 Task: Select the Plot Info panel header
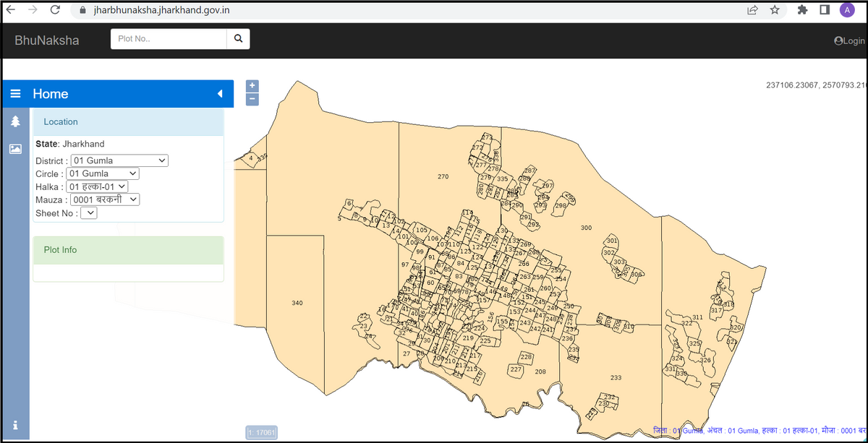point(128,250)
